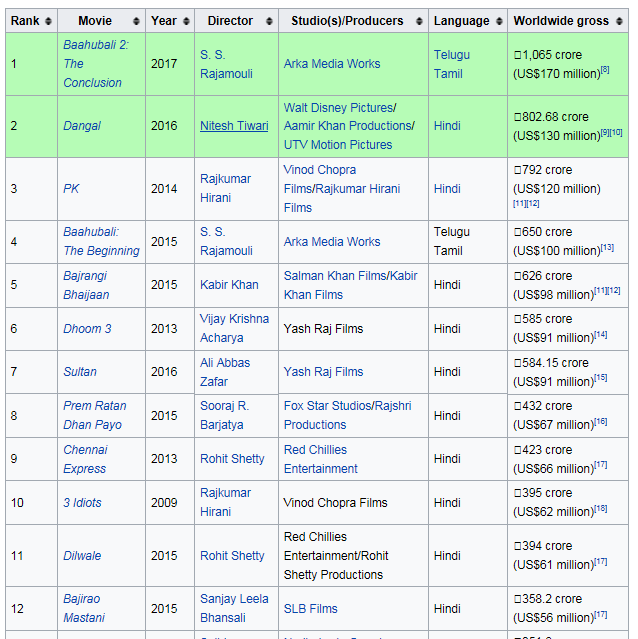Screen dimensions: 638x639
Task: Open the PK movie link
Action: (71, 189)
